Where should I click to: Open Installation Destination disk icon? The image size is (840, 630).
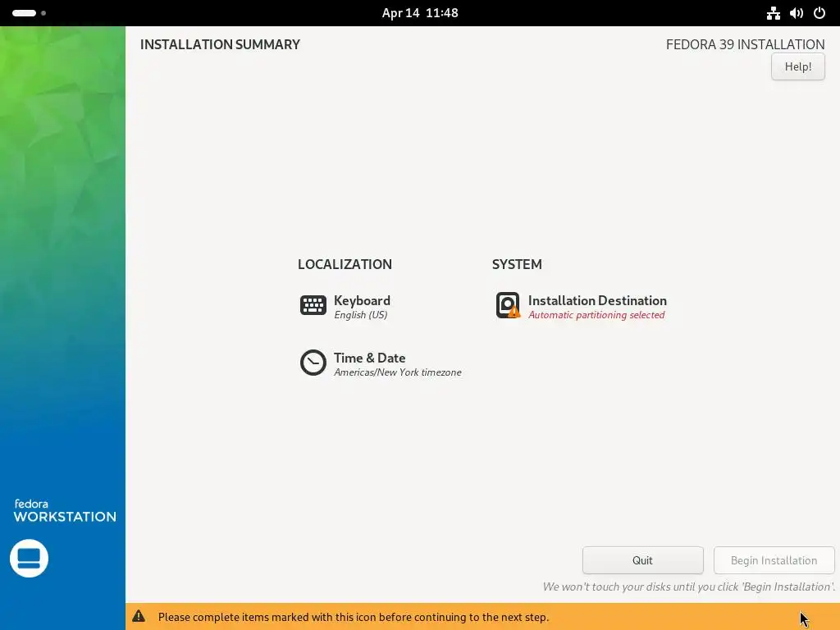(x=508, y=305)
